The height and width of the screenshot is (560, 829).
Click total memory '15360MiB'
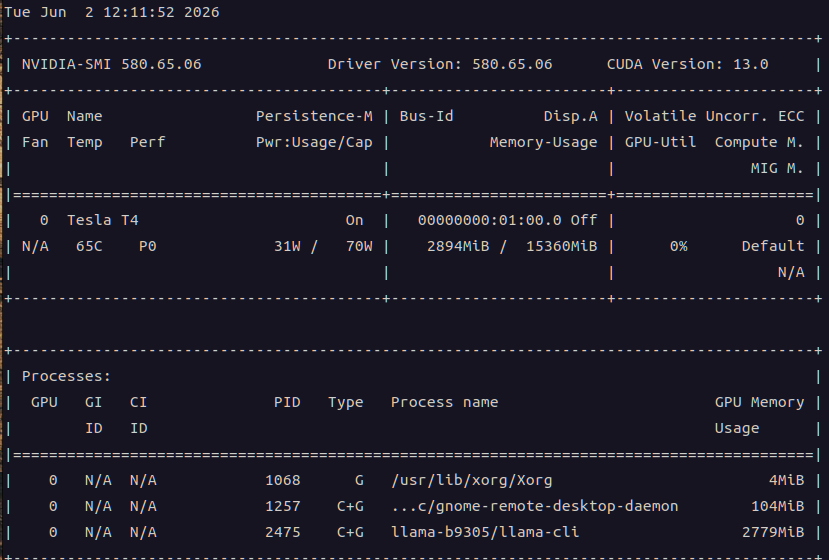[561, 246]
